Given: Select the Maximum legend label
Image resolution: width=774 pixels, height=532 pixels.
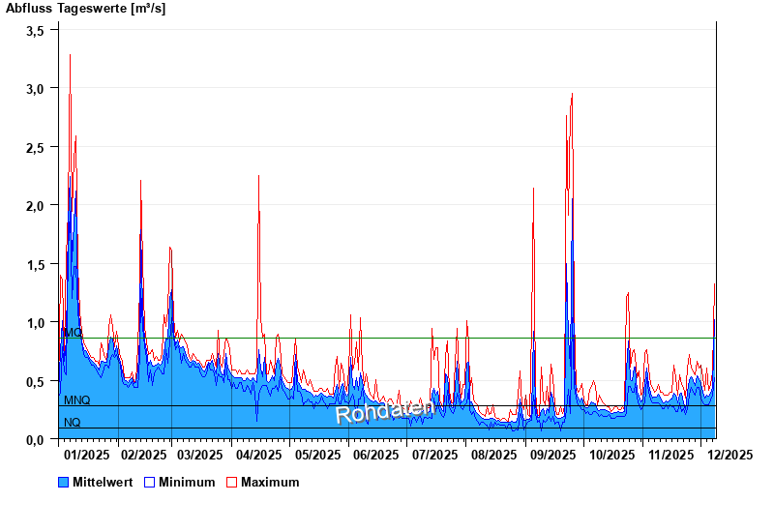Looking at the screenshot, I should point(270,482).
